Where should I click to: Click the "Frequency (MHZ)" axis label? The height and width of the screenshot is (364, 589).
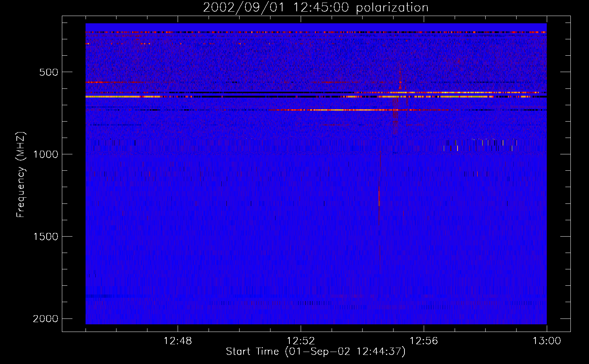pos(21,174)
